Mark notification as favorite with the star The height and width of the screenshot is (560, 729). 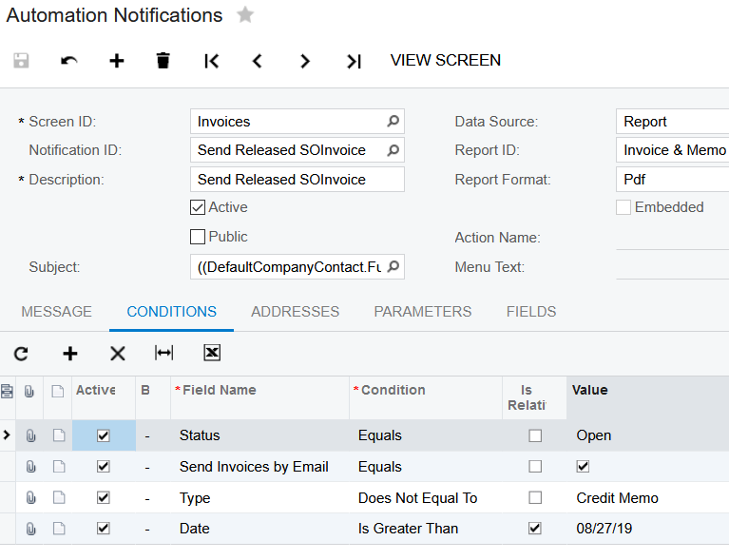pyautogui.click(x=245, y=15)
